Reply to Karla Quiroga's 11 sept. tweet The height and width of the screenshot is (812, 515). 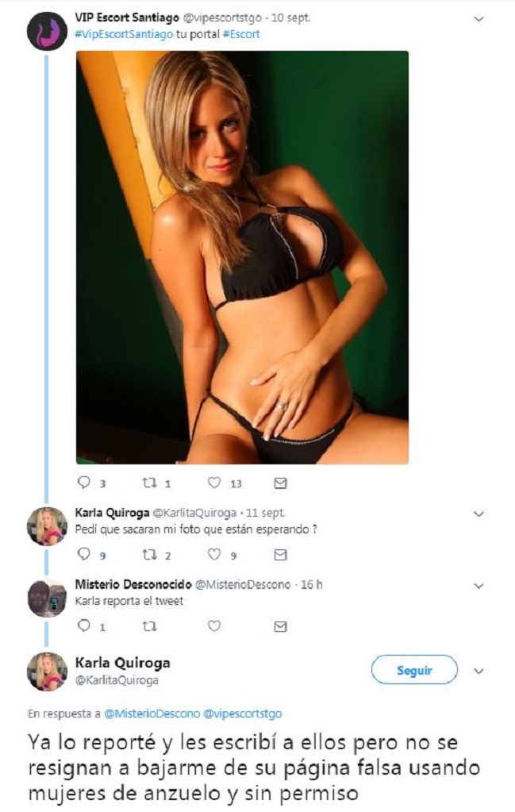coord(83,555)
